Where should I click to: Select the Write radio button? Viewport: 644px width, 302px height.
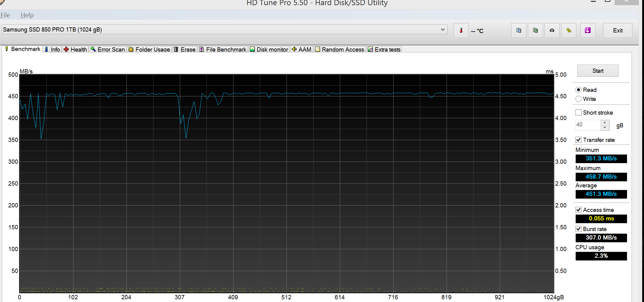579,99
